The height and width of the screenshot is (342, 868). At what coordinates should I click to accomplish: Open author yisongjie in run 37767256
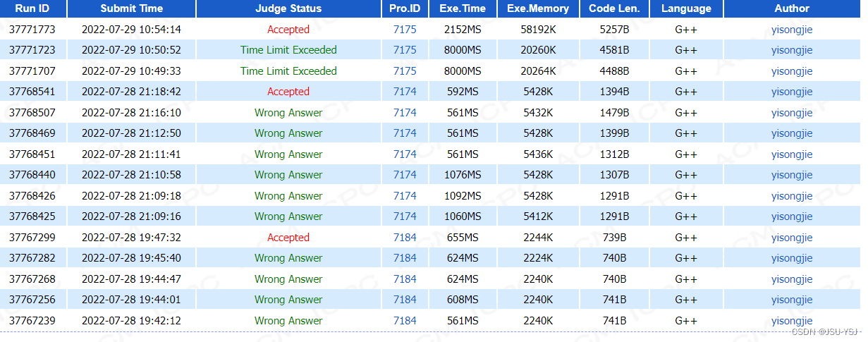coord(792,300)
